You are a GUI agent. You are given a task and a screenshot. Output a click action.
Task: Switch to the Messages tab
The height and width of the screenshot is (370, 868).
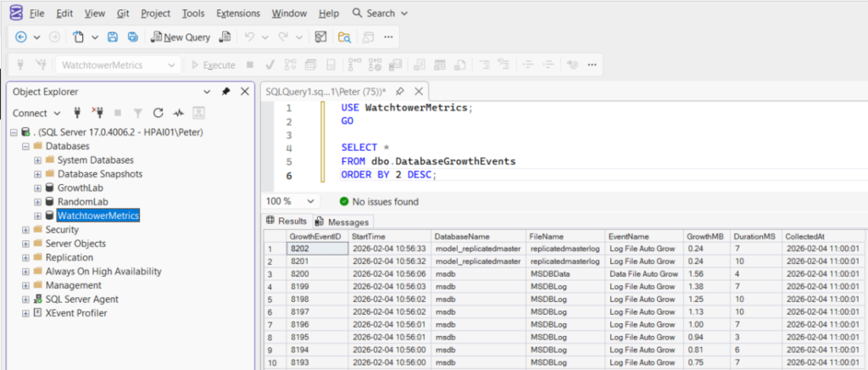point(342,222)
